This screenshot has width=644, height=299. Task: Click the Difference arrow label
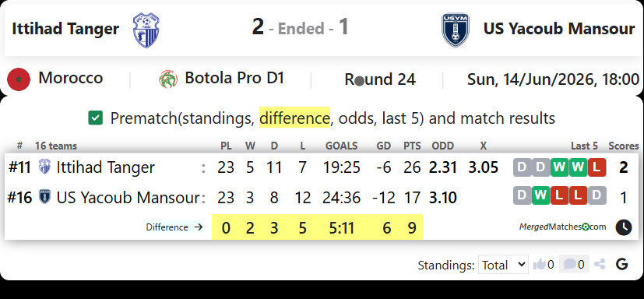(x=174, y=227)
